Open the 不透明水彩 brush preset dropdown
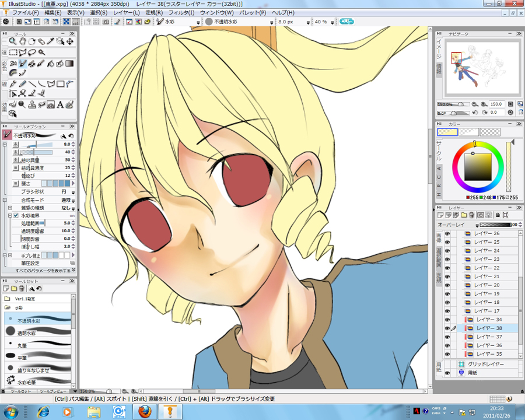This screenshot has width=525, height=420. tap(271, 22)
